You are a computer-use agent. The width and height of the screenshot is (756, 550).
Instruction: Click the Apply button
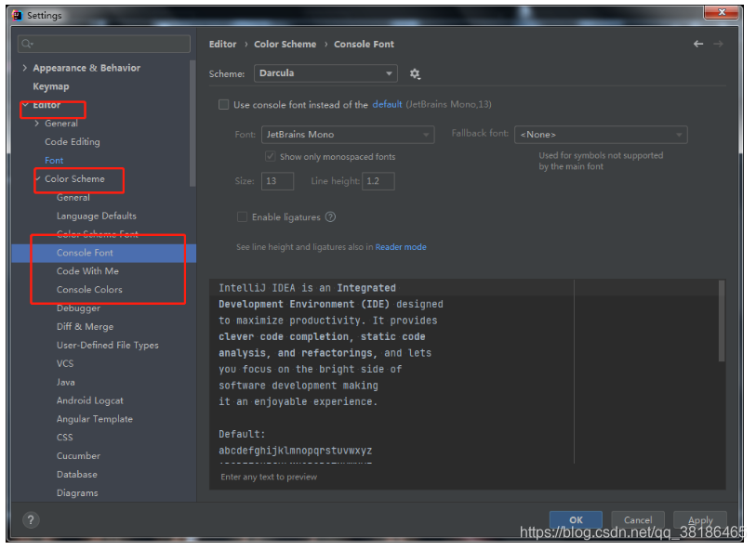point(700,519)
